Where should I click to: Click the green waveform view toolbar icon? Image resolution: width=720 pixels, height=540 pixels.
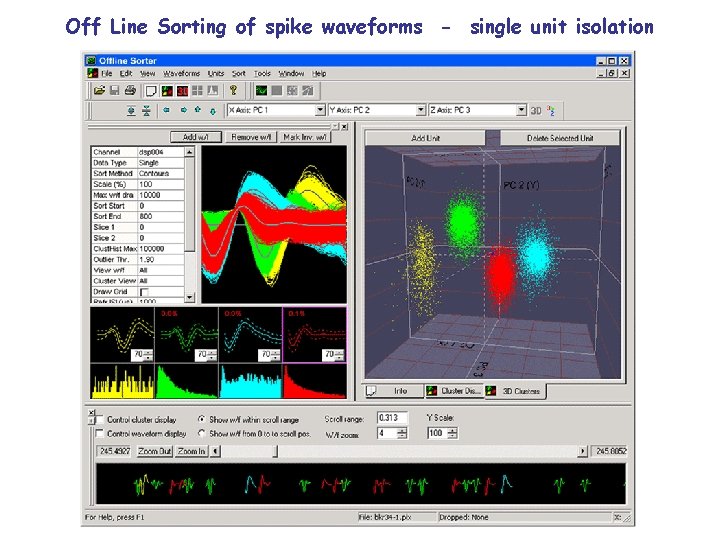pyautogui.click(x=261, y=91)
